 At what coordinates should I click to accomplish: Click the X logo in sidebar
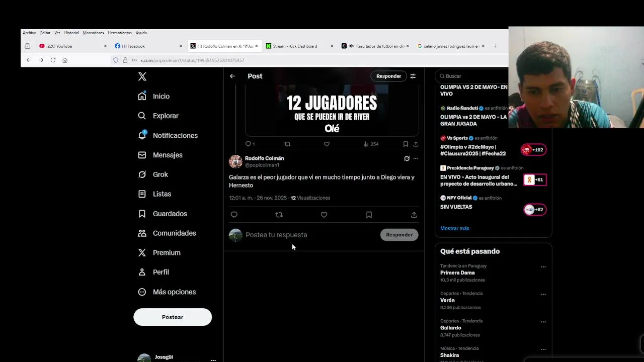pyautogui.click(x=142, y=76)
